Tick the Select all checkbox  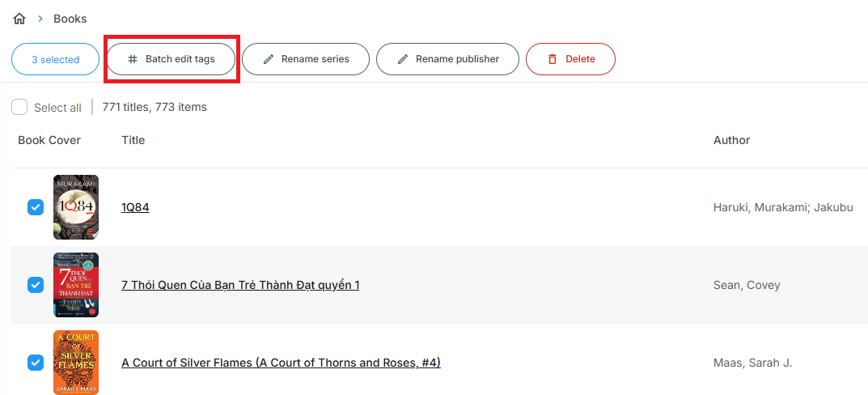(19, 107)
